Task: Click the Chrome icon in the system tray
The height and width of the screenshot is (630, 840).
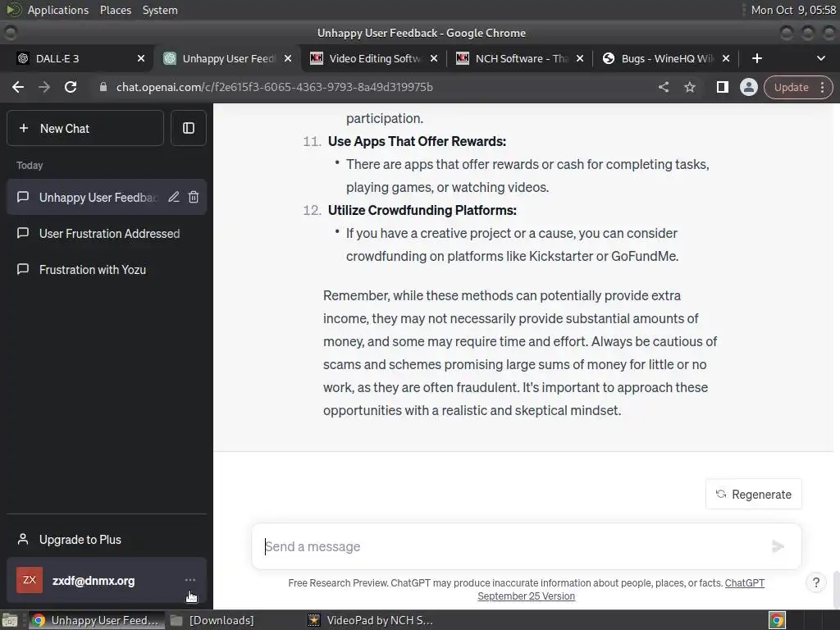Action: click(778, 620)
